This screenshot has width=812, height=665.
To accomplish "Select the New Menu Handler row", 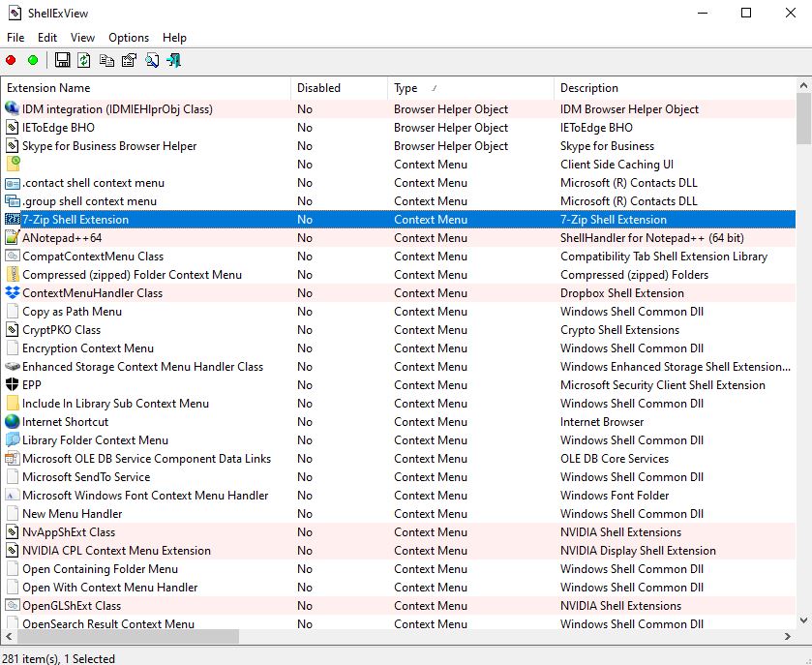I will coord(399,514).
